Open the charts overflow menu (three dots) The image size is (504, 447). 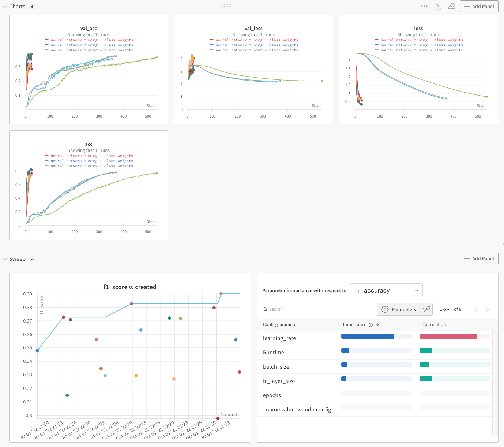coord(424,6)
